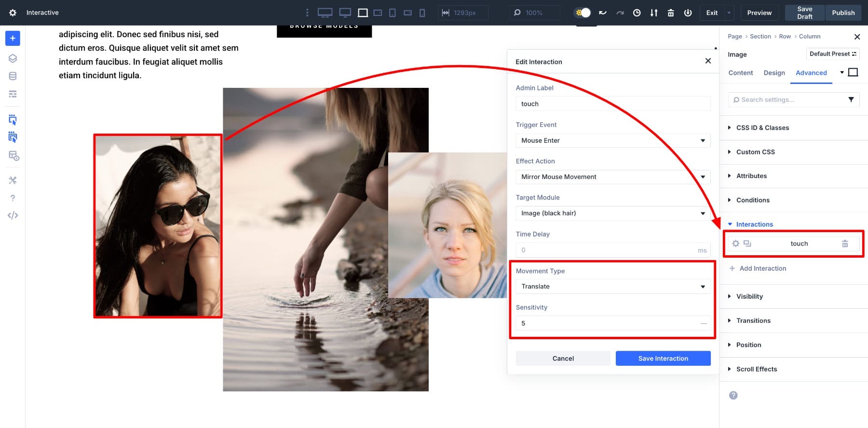868x428 pixels.
Task: Open settings gear for touch interaction
Action: tap(735, 244)
